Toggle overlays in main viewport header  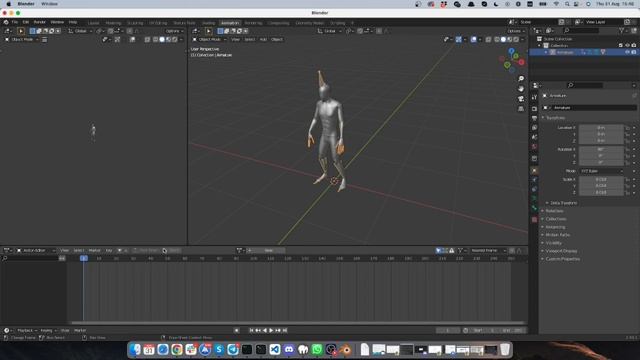[x=473, y=40]
